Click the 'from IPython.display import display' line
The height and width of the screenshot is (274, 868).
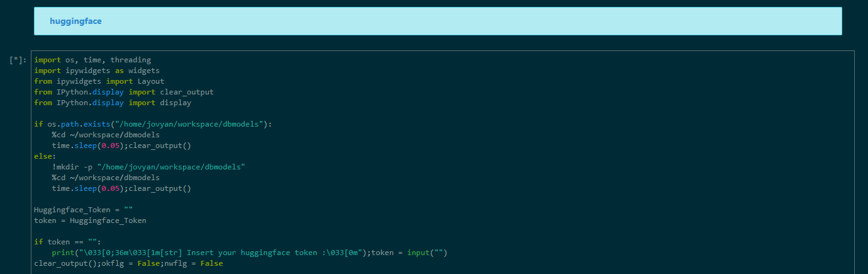pos(113,103)
